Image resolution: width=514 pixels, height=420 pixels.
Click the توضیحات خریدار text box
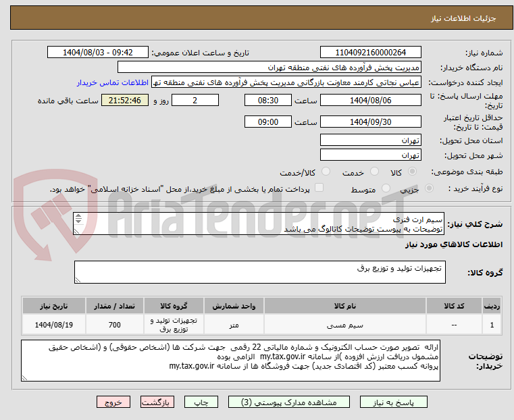(x=230, y=361)
